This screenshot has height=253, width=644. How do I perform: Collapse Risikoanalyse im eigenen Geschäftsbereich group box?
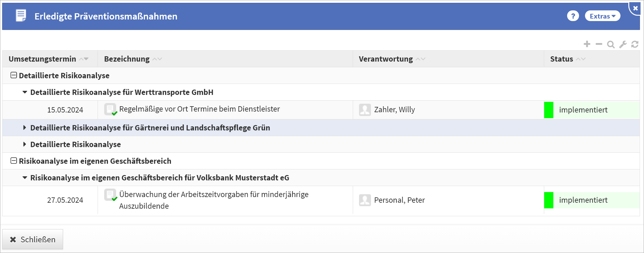pos(13,161)
